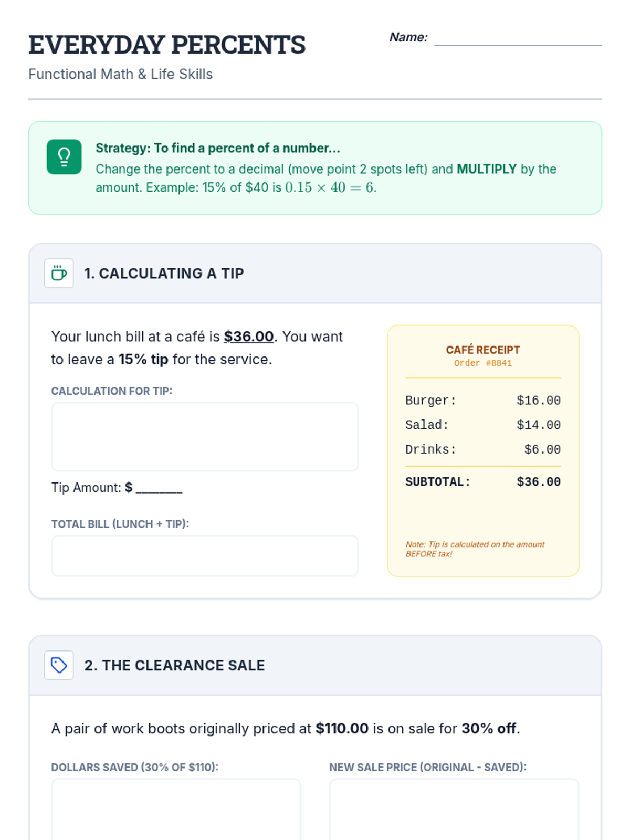Image resolution: width=630 pixels, height=840 pixels.
Task: Click the Salad price $14.00
Action: (x=539, y=425)
